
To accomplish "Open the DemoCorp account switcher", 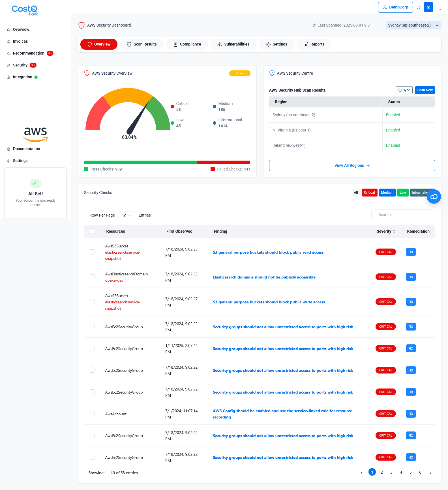I will [x=395, y=7].
